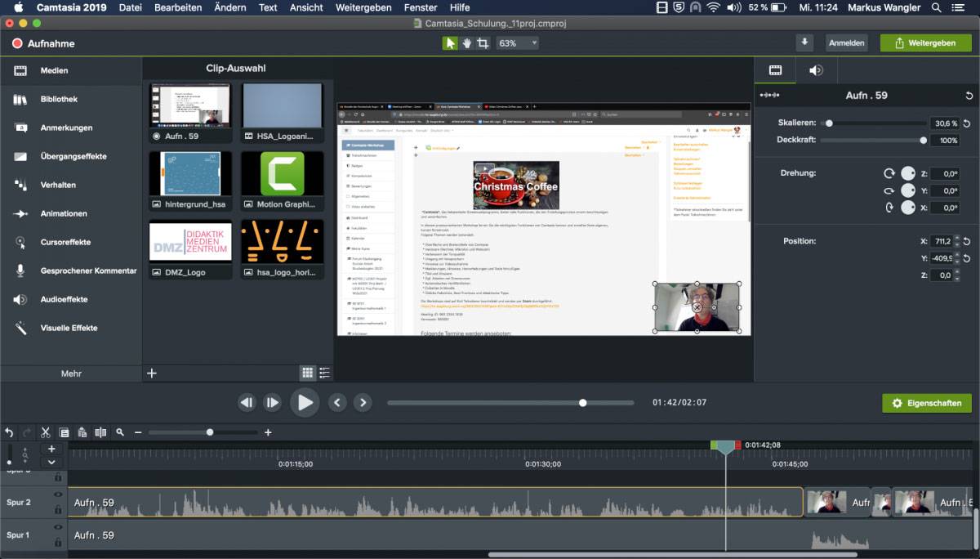Undo the last edit
Screen dimensions: 980x559
point(9,432)
